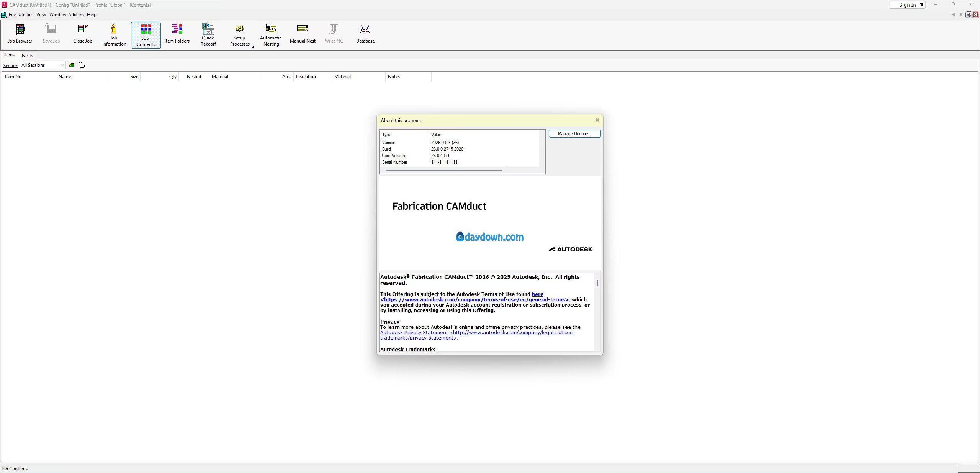Image resolution: width=980 pixels, height=473 pixels.
Task: Open the Add-Ins menu
Action: [x=76, y=15]
